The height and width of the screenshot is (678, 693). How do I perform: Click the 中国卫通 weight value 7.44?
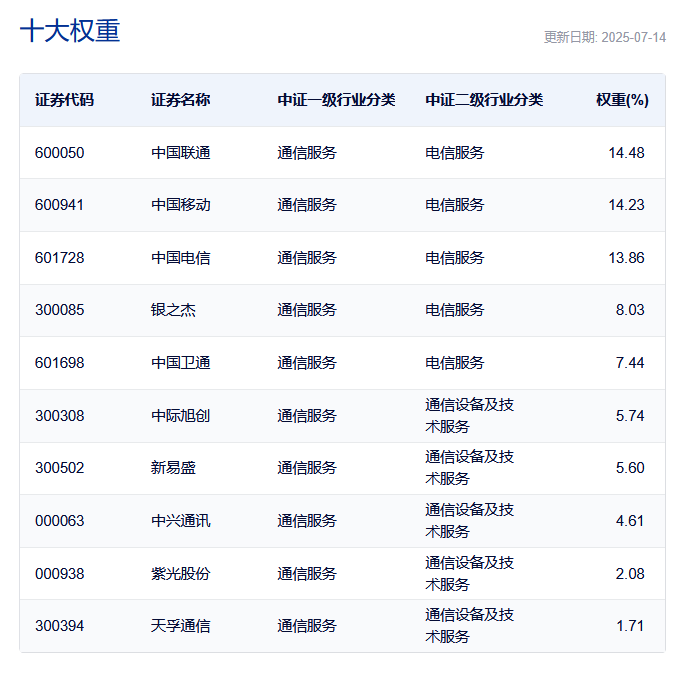tap(630, 363)
